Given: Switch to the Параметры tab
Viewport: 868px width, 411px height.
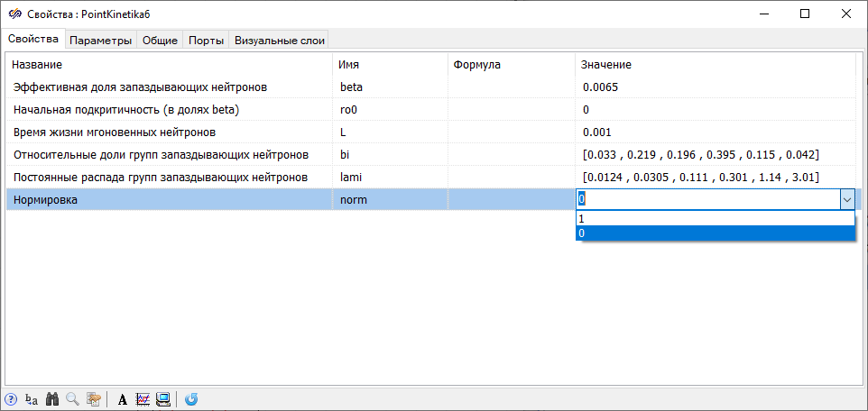Looking at the screenshot, I should pyautogui.click(x=100, y=40).
